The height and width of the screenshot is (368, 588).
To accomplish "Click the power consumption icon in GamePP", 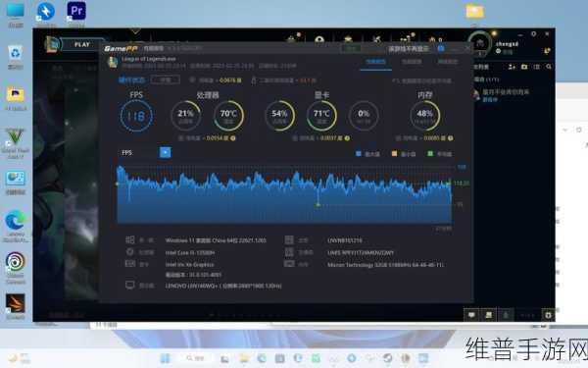I will coord(192,80).
